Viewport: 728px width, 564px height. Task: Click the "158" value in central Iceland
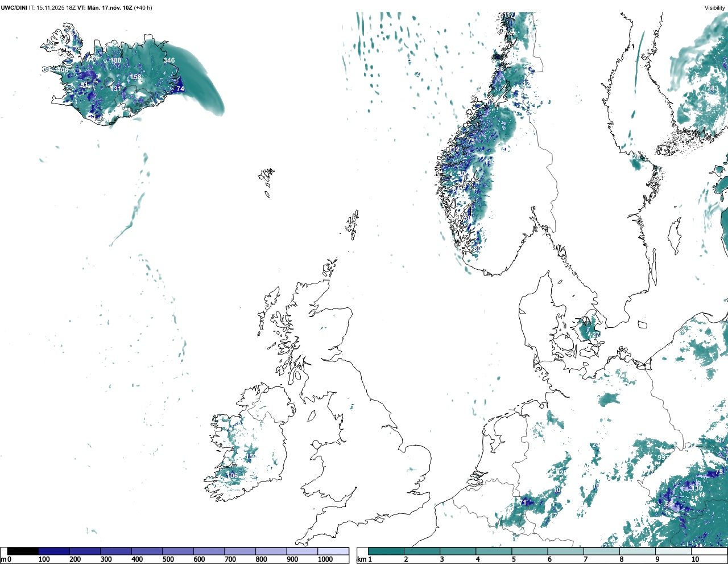[x=135, y=77]
